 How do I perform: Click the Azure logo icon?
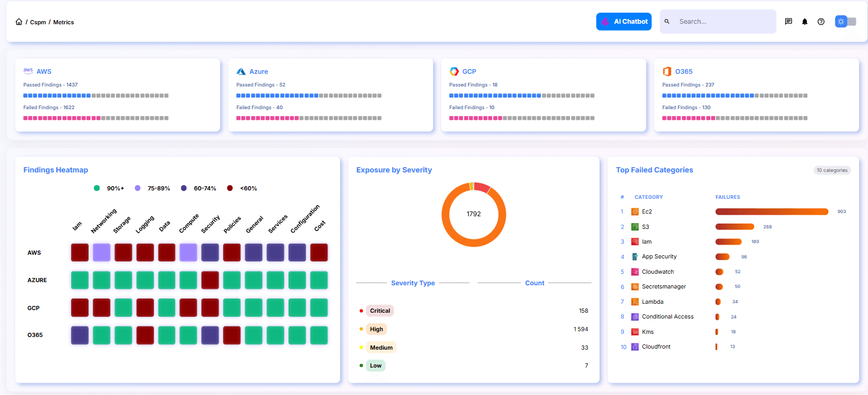pyautogui.click(x=241, y=71)
